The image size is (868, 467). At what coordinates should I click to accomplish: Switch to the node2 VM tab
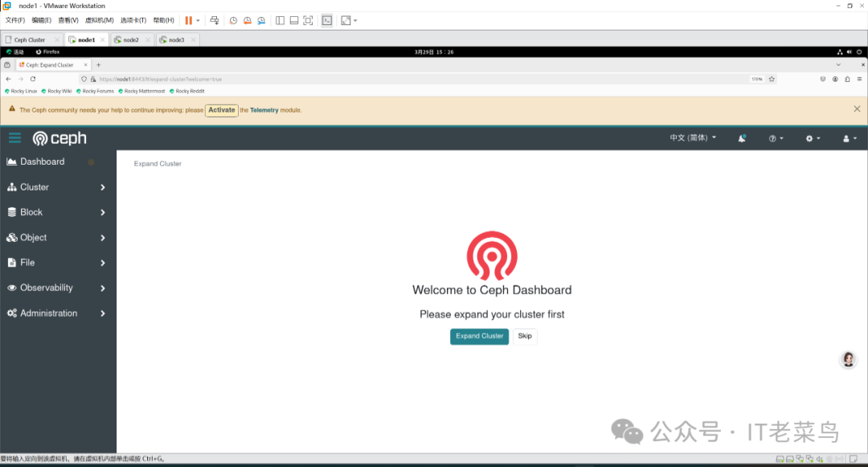(x=132, y=40)
